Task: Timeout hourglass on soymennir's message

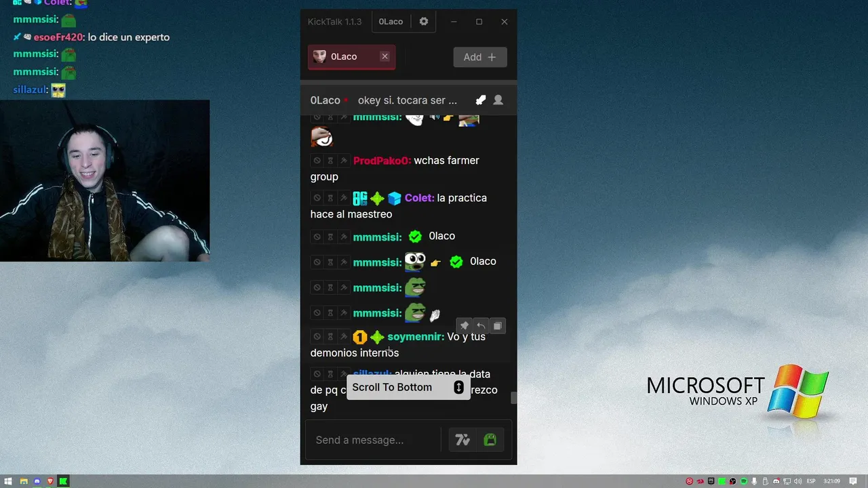Action: click(x=330, y=337)
